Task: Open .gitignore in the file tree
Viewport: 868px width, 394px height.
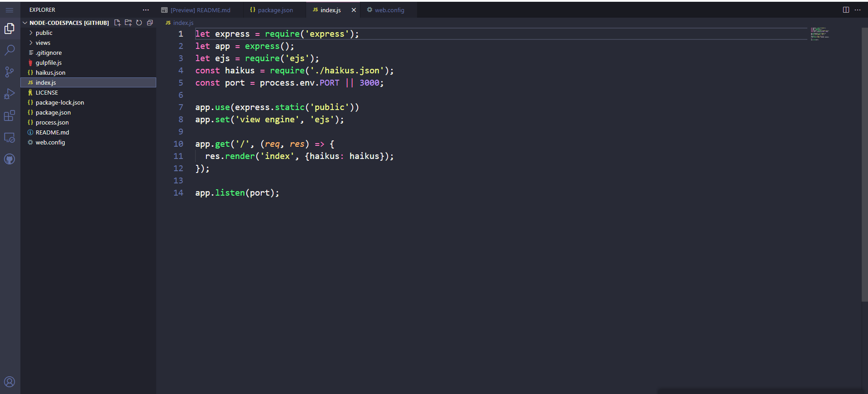Action: pos(88,53)
